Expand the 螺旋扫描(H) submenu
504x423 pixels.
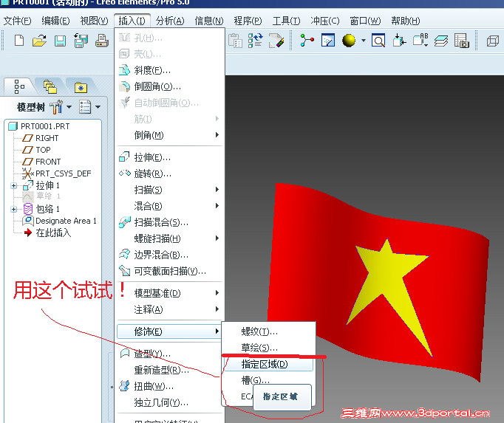170,238
